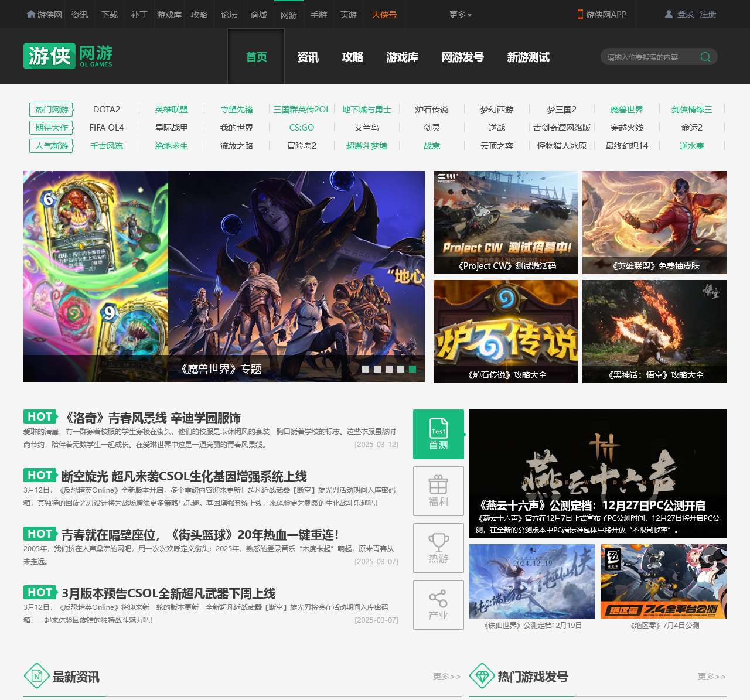Click the 最新资讯 section icon

pos(36,676)
